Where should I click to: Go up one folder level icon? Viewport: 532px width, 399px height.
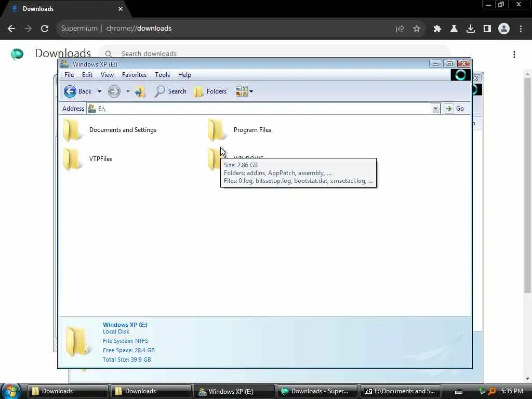140,91
